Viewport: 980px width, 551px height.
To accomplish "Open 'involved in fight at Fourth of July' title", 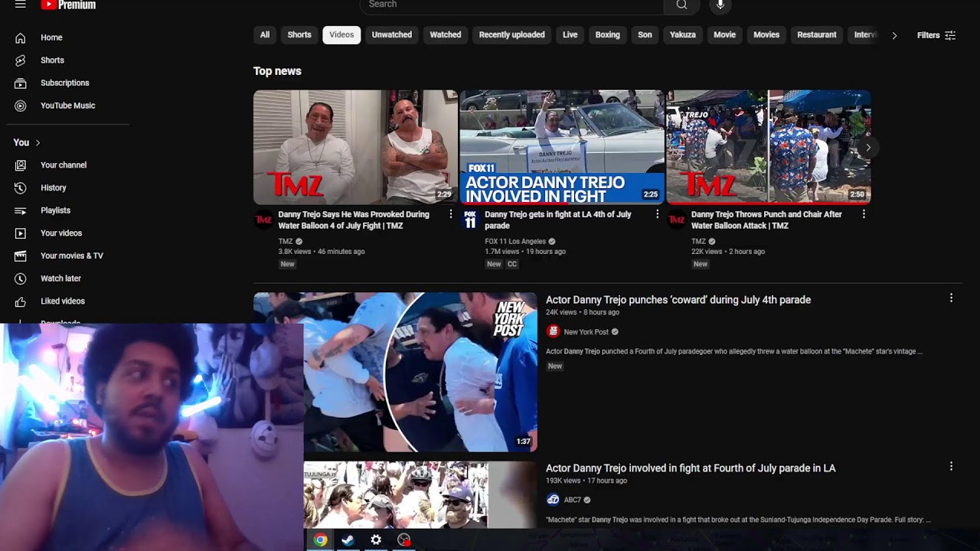I will [x=691, y=468].
